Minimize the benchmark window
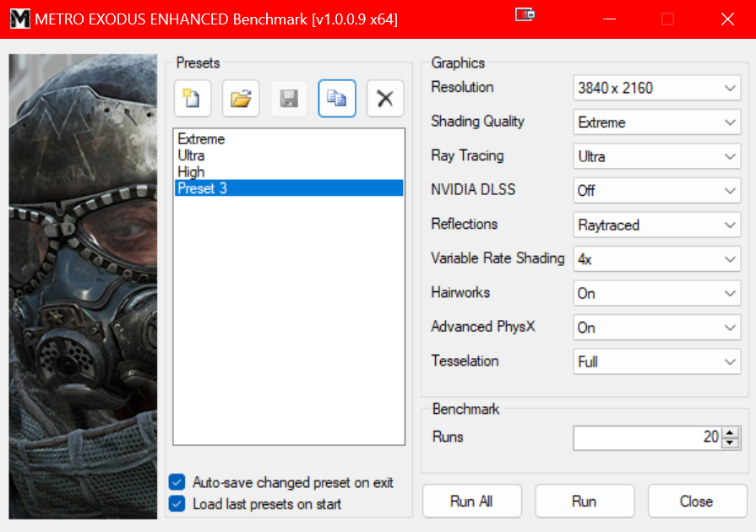Viewport: 756px width, 532px height. click(x=609, y=19)
